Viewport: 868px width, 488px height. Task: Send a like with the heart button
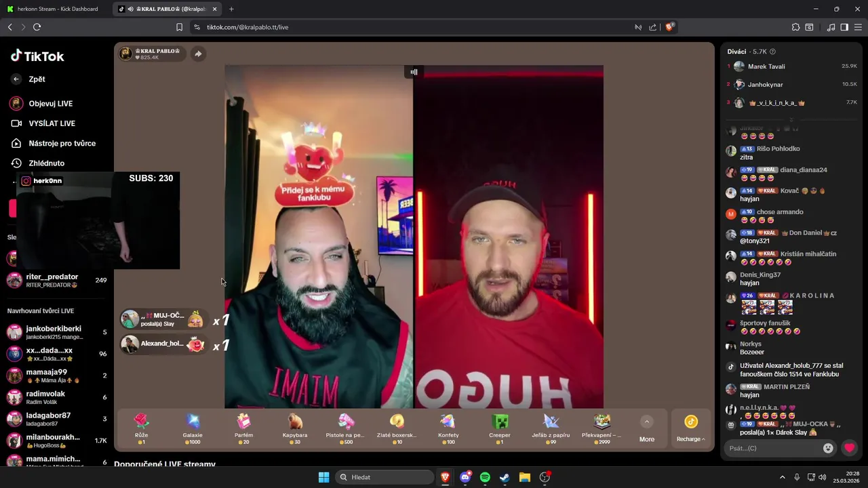(x=849, y=448)
